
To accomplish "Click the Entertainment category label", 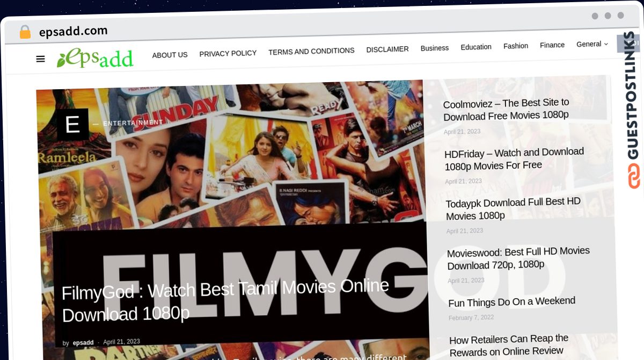I will click(x=133, y=123).
